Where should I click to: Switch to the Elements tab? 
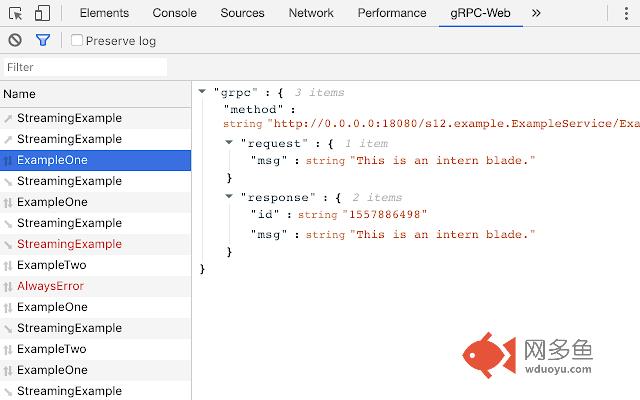click(x=104, y=13)
